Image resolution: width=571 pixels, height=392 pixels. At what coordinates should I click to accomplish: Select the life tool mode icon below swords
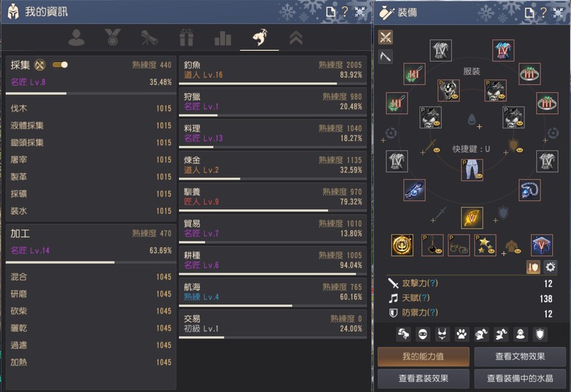click(x=386, y=57)
